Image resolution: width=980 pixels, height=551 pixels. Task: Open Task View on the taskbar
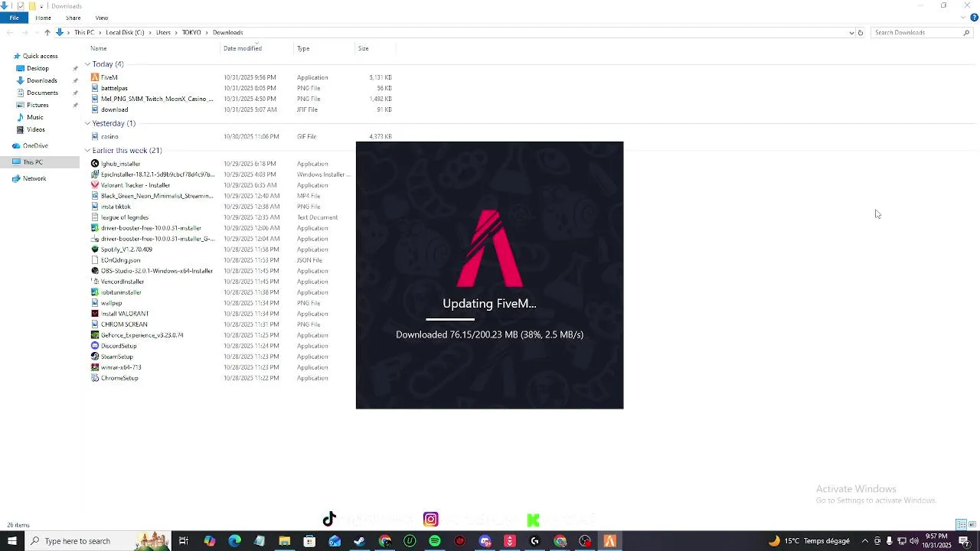point(184,541)
